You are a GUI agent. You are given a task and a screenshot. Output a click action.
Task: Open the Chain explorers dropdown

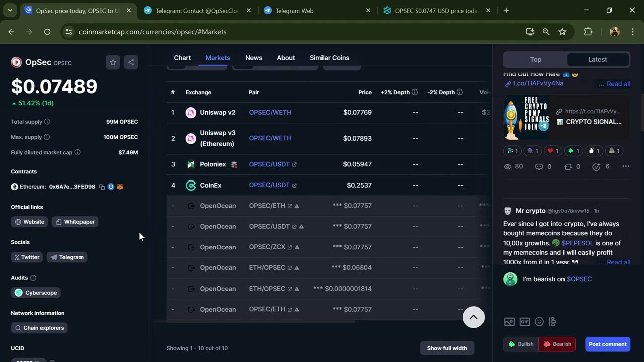click(39, 328)
